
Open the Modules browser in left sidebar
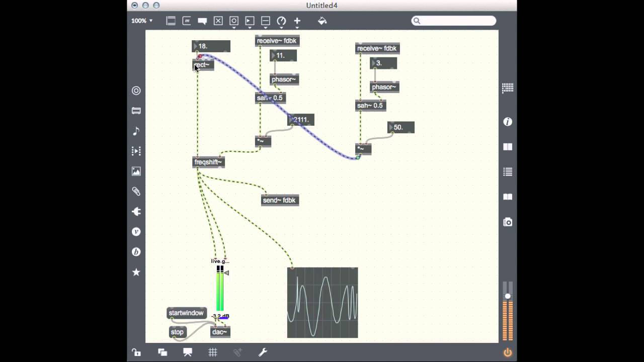pos(136,111)
